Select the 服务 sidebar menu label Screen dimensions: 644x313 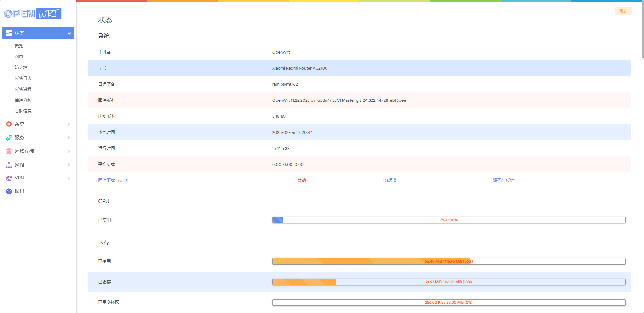[x=20, y=138]
